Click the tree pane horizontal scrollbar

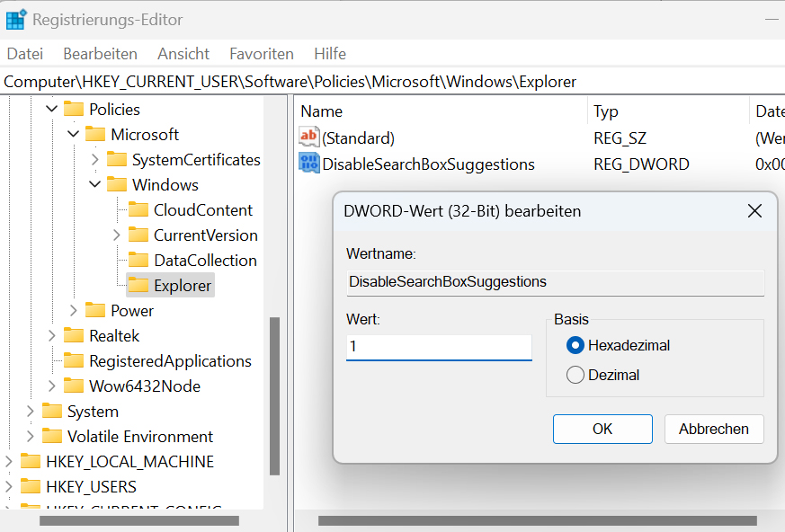[x=139, y=521]
